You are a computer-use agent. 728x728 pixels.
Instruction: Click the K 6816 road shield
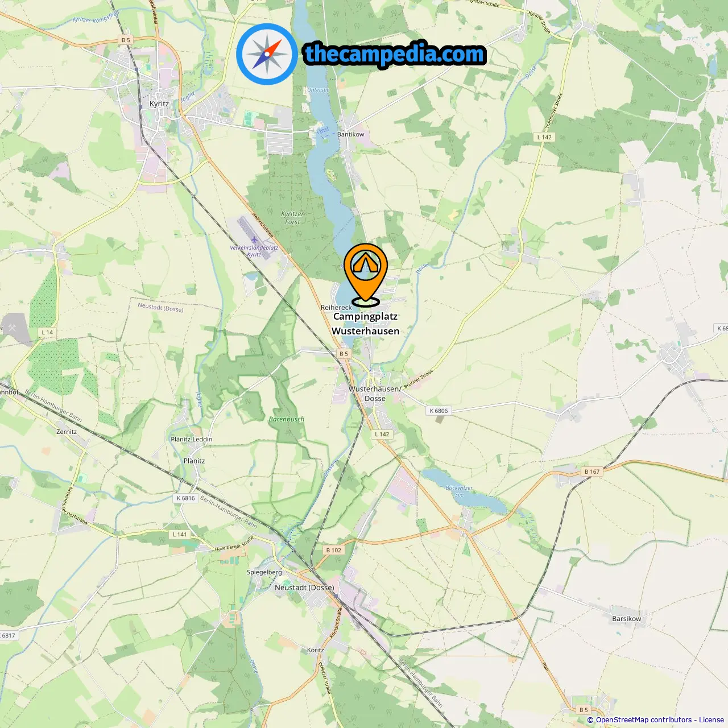(x=185, y=498)
